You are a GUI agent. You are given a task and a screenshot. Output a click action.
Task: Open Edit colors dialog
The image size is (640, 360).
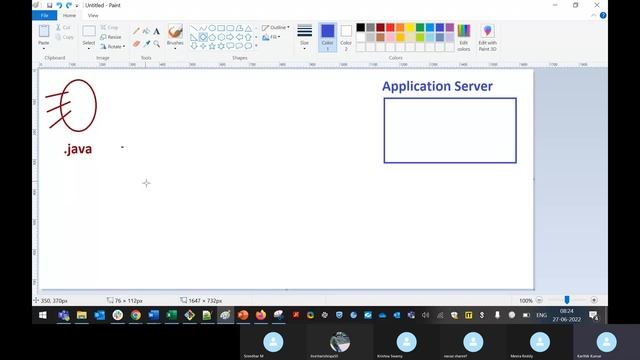pos(464,38)
